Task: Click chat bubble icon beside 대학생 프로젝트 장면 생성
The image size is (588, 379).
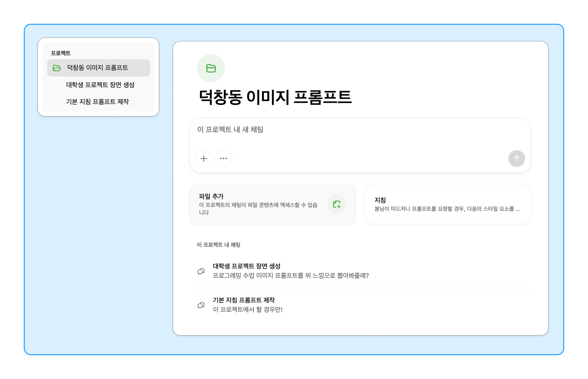Action: 201,271
